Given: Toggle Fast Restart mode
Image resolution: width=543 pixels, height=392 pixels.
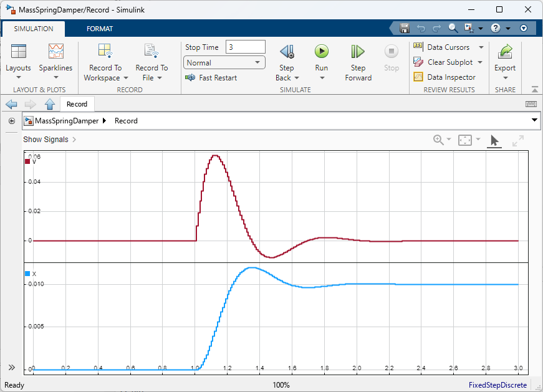Looking at the screenshot, I should [211, 78].
